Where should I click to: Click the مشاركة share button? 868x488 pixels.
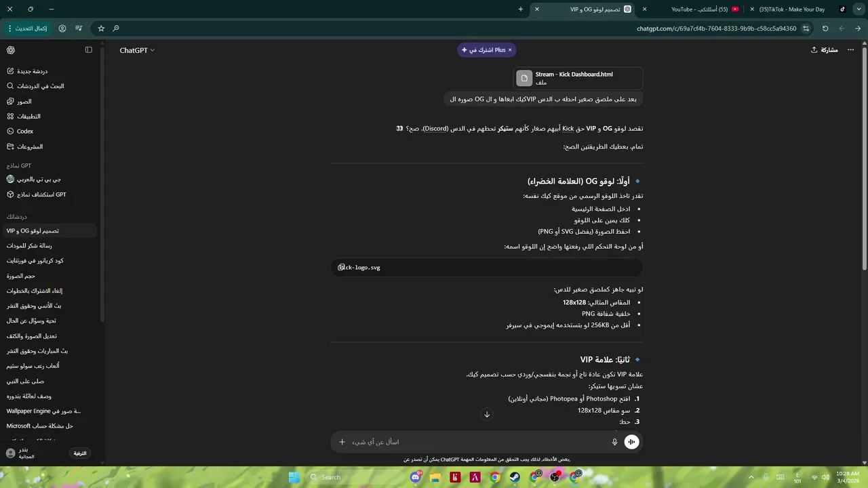[x=824, y=50]
